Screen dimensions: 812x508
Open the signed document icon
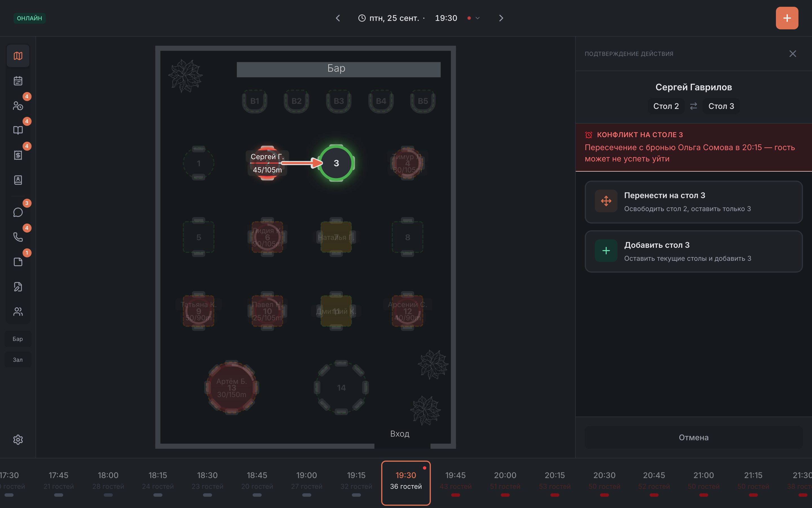(x=18, y=287)
